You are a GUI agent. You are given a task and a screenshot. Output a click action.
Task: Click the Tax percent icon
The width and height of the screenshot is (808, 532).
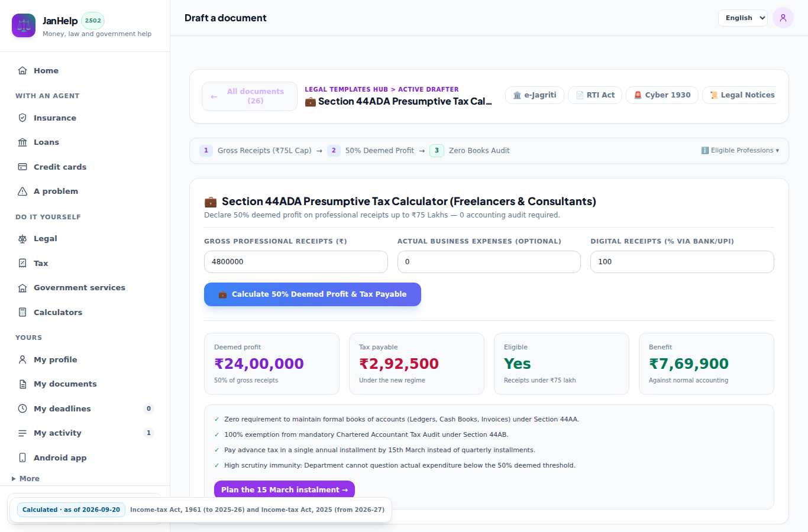point(22,263)
